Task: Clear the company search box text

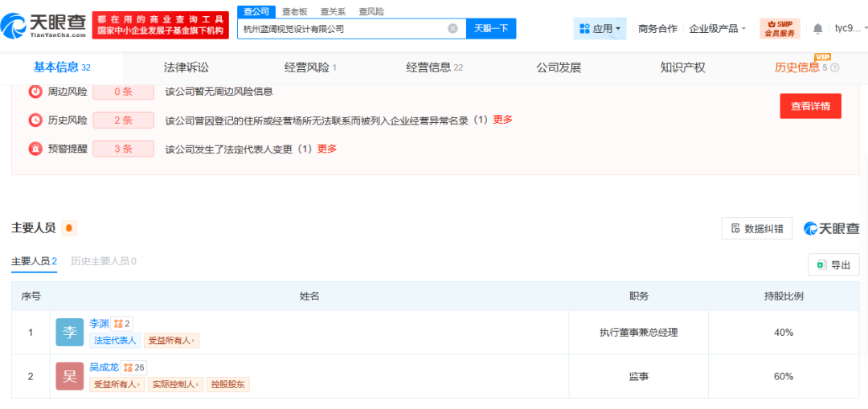Action: click(x=452, y=29)
